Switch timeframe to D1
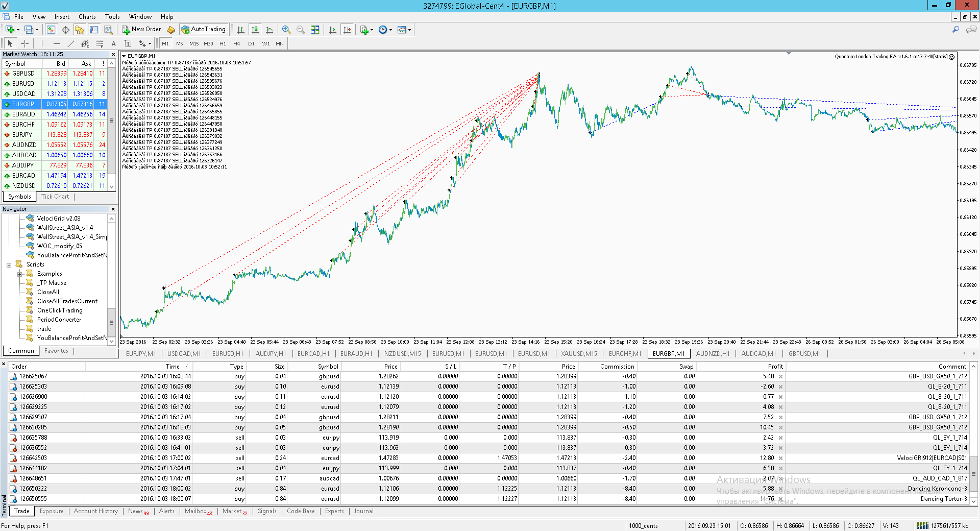This screenshot has width=980, height=531. click(251, 44)
